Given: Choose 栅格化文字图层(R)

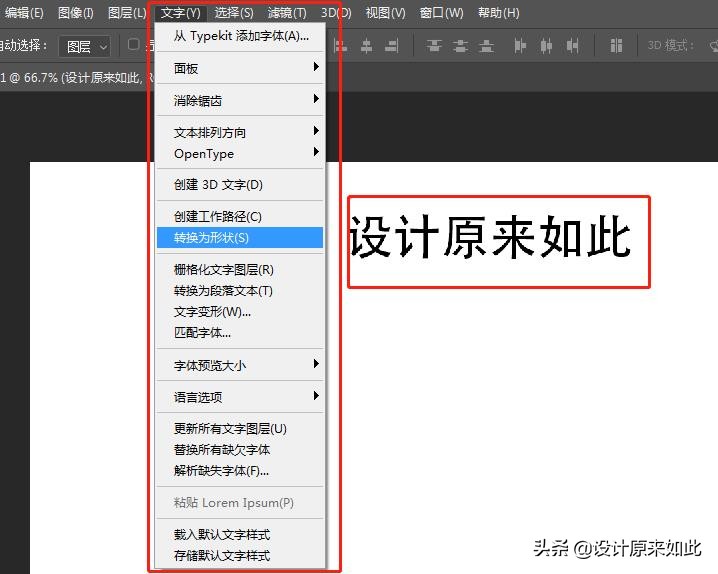Looking at the screenshot, I should [x=240, y=270].
